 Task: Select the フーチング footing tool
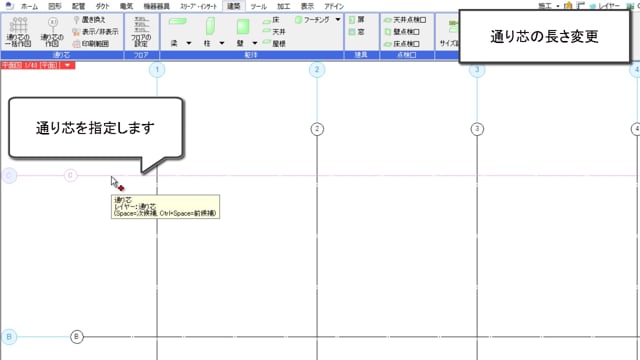click(x=312, y=20)
